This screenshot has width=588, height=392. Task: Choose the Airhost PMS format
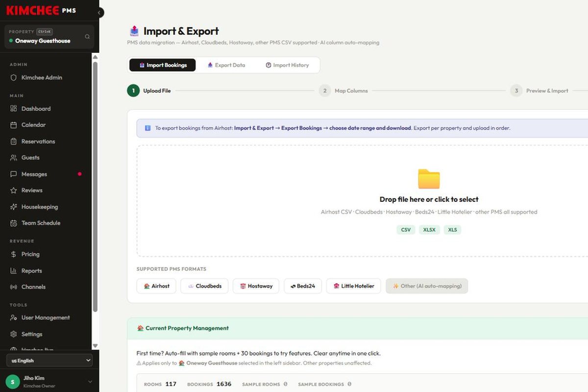156,286
